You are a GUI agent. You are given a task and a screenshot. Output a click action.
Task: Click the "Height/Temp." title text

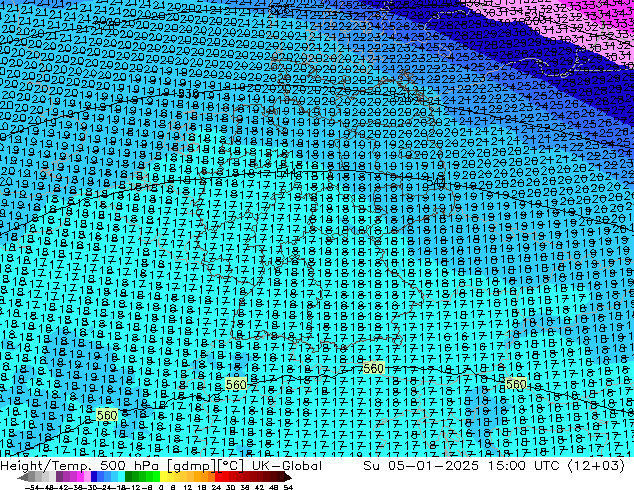pyautogui.click(x=44, y=466)
